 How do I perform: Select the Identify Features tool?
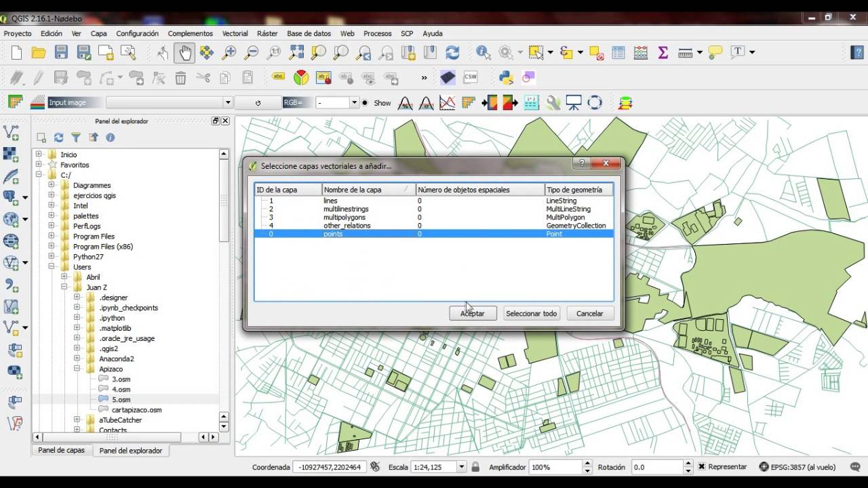tap(484, 52)
